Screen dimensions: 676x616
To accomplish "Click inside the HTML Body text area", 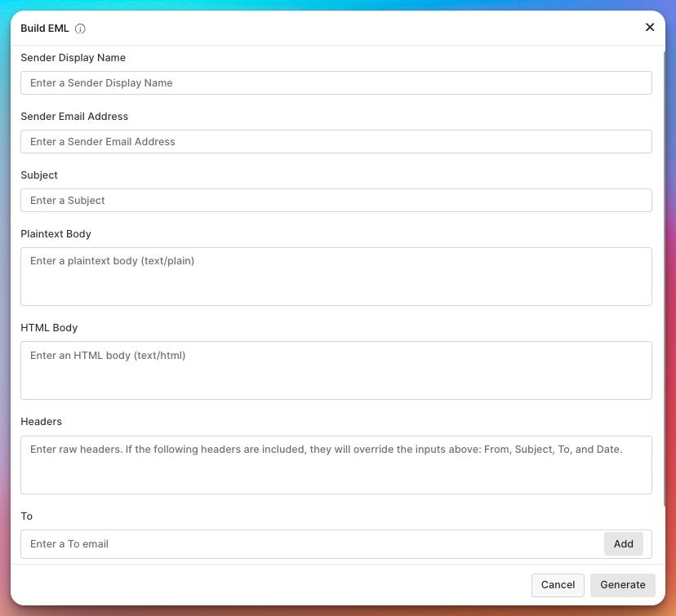I will pos(336,370).
